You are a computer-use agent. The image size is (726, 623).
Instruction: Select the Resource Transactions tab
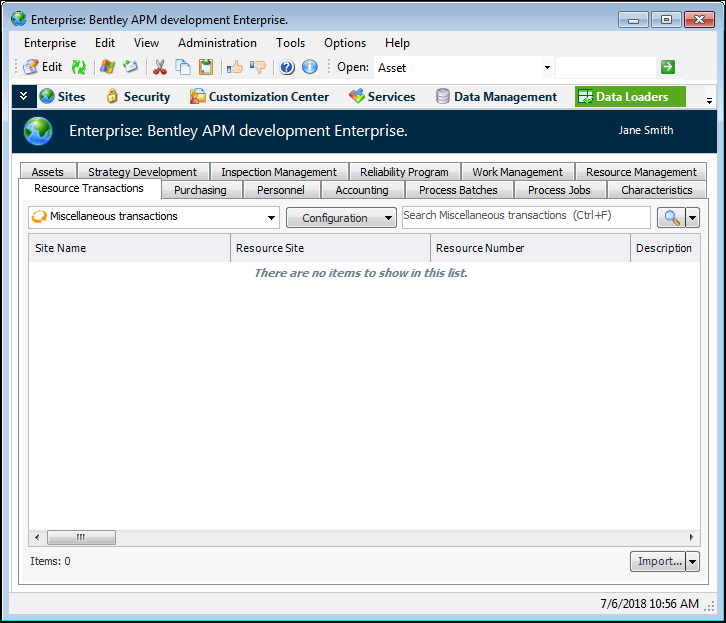point(89,188)
